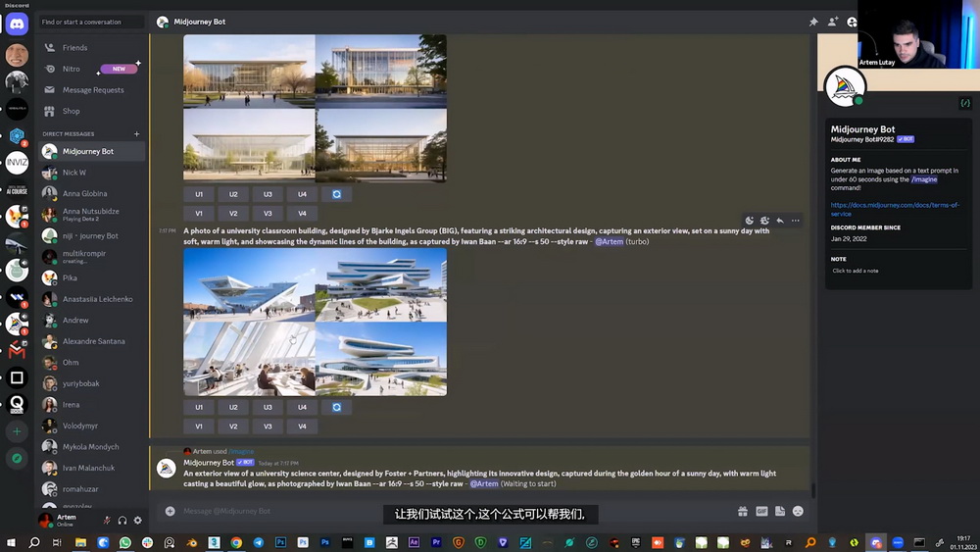980x552 pixels.
Task: Click V3 under the BIG classroom building grid
Action: point(268,427)
